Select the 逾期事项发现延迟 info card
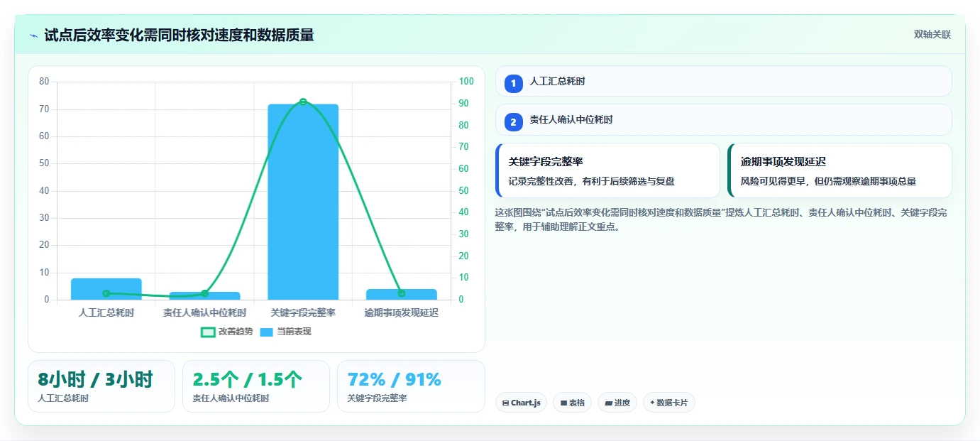Viewport: 980px width, 441px height. pyautogui.click(x=839, y=170)
